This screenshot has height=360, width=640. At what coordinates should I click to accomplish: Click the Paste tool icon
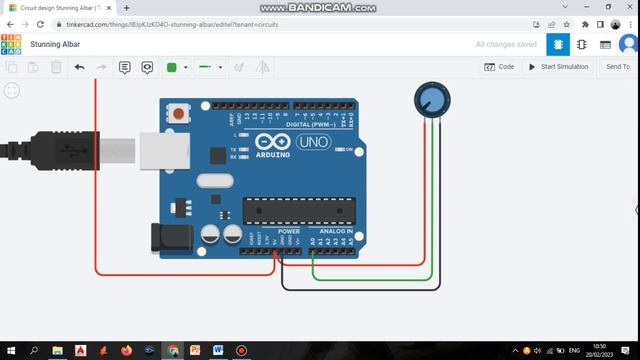[x=33, y=67]
